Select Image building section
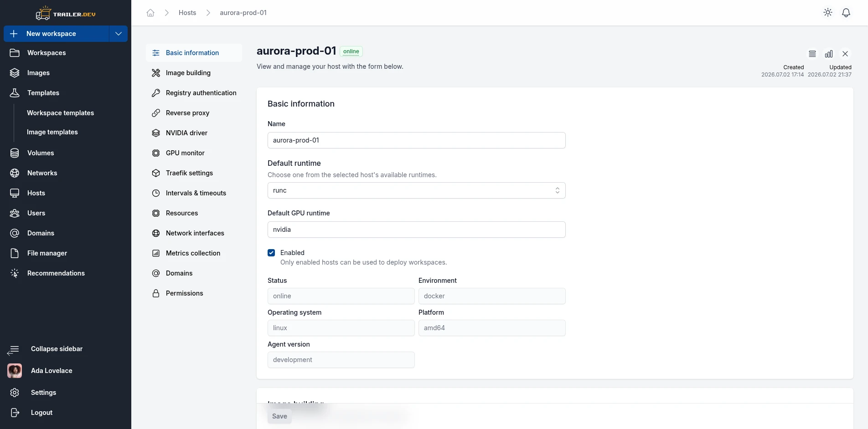The height and width of the screenshot is (429, 868). click(x=194, y=73)
